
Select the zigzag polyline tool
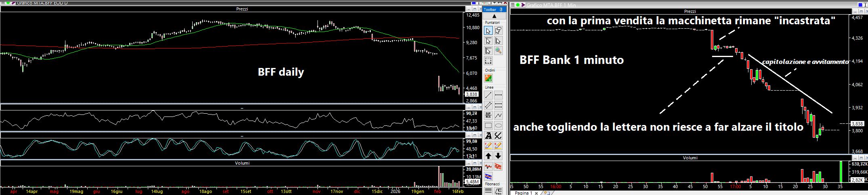[498, 115]
